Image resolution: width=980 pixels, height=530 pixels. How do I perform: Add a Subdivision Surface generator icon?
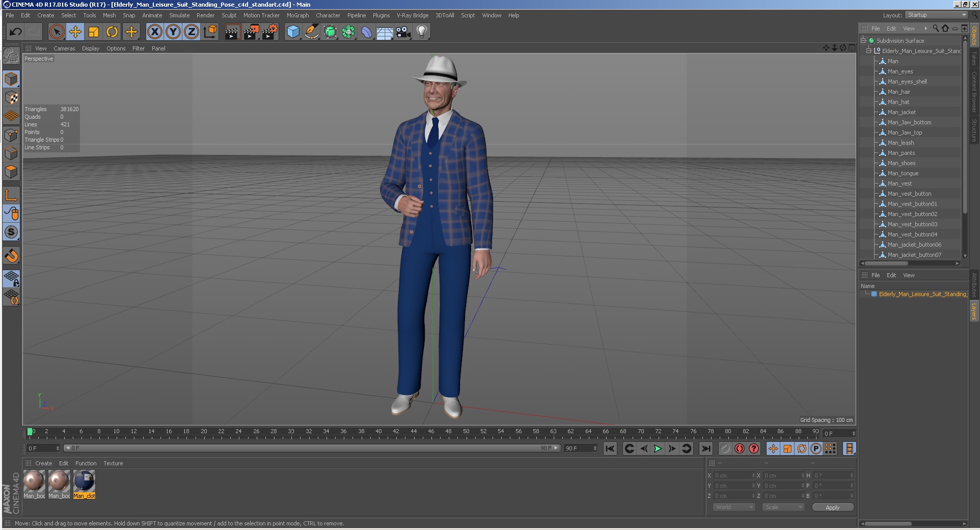pyautogui.click(x=330, y=32)
